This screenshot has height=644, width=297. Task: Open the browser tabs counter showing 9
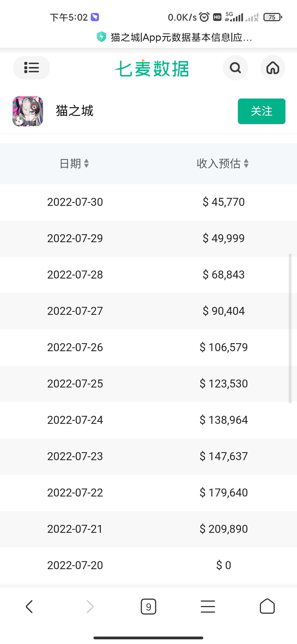pos(148,607)
